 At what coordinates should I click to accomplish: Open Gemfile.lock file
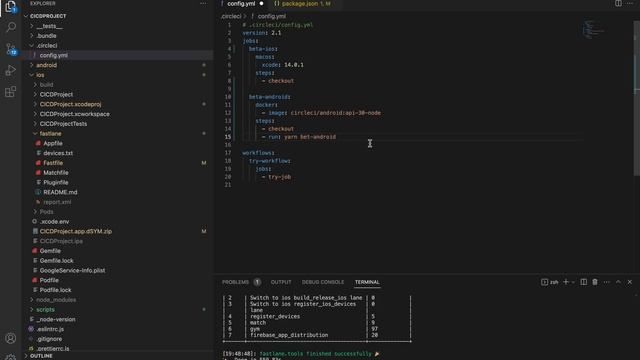coord(56,260)
